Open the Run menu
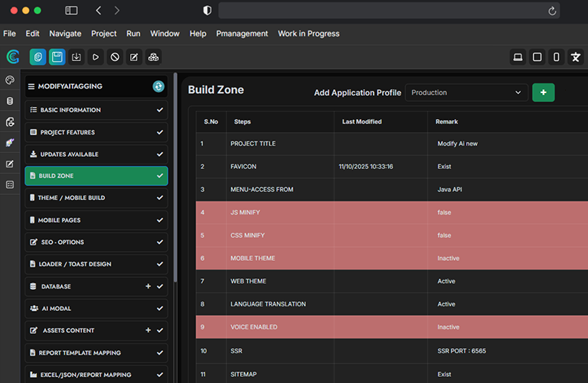The image size is (588, 383). pyautogui.click(x=133, y=33)
